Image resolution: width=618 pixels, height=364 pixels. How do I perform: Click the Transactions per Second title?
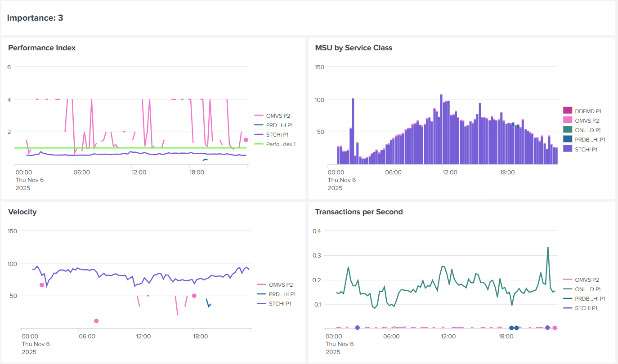[x=359, y=212]
